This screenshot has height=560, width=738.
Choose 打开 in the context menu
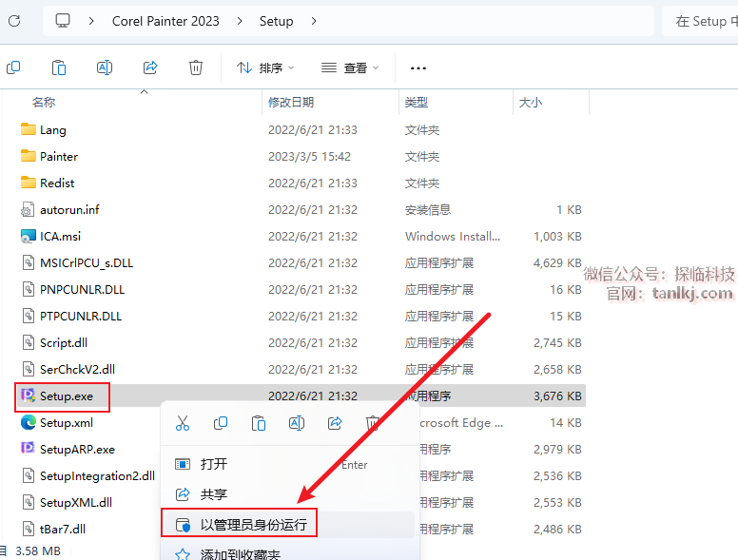tap(214, 464)
